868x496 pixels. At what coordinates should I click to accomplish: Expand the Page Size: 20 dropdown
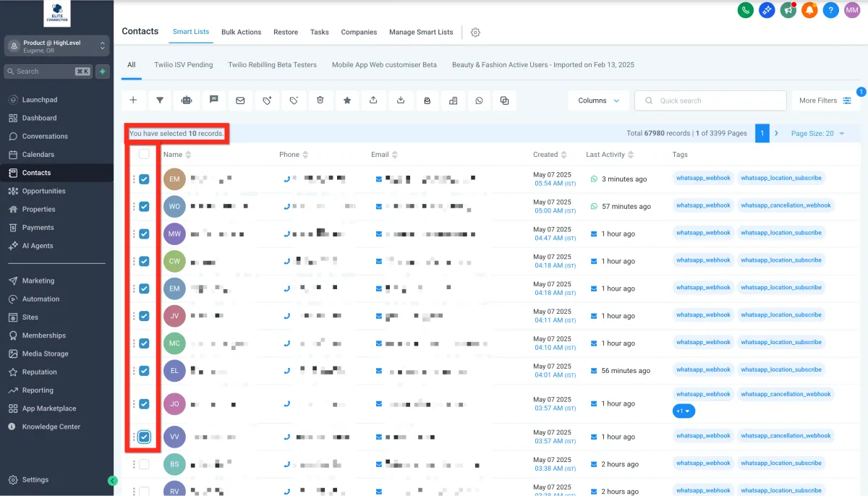817,134
